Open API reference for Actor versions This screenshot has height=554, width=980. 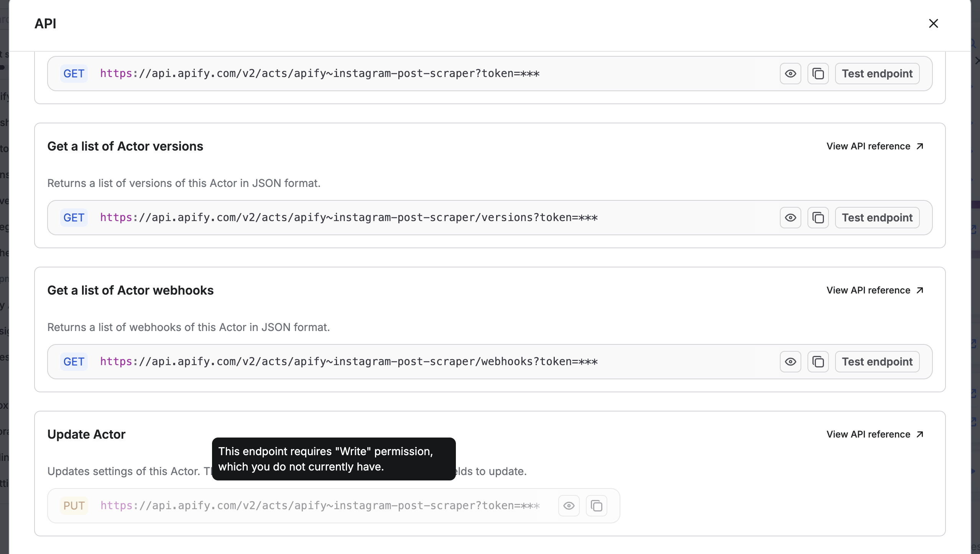click(x=868, y=146)
